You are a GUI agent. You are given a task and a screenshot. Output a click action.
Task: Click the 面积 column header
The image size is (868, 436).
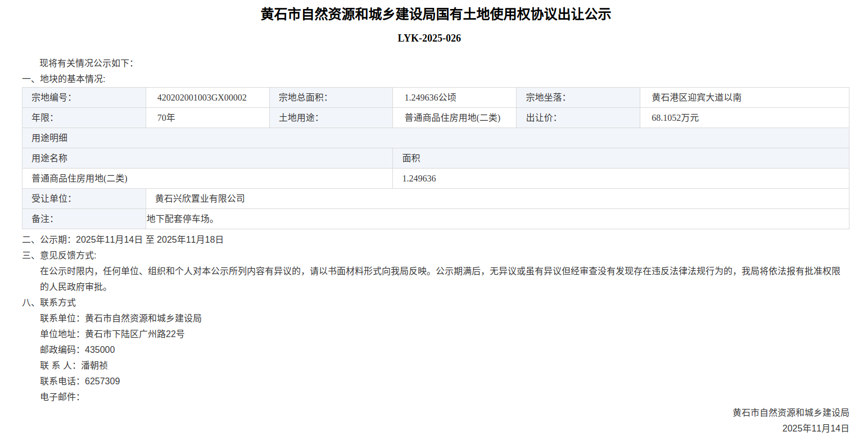411,158
